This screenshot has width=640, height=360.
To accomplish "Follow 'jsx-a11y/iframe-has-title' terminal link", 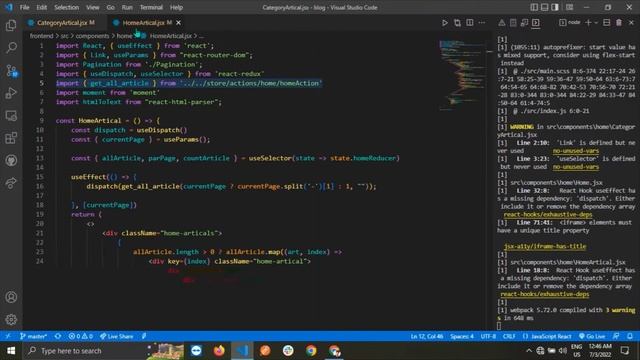I will click(x=545, y=246).
